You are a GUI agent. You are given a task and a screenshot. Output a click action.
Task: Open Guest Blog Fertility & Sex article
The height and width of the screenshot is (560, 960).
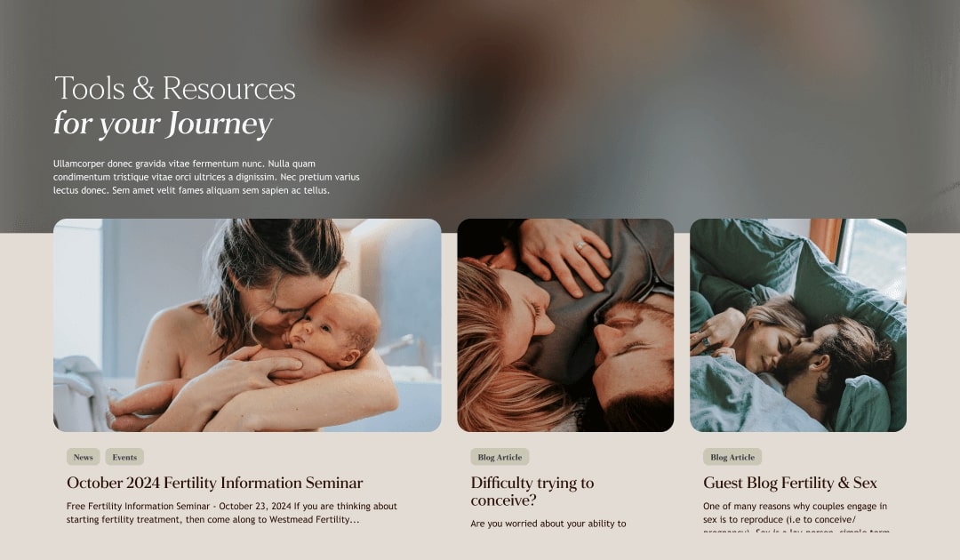790,483
